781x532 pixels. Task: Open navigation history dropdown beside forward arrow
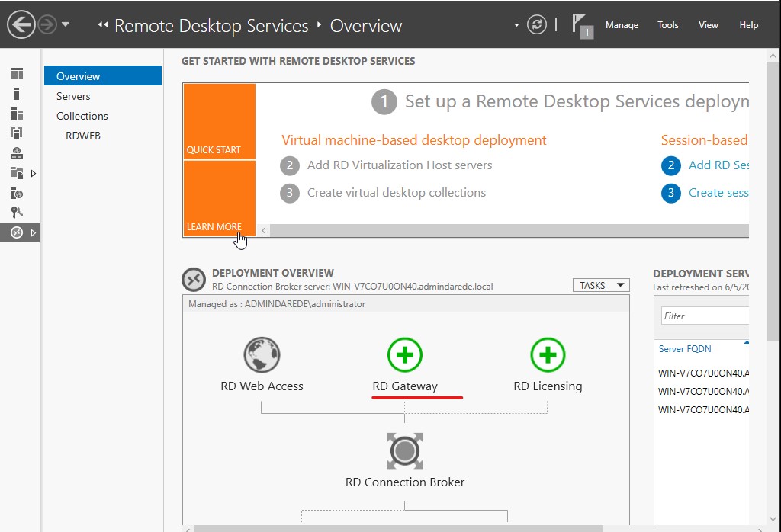(x=66, y=24)
